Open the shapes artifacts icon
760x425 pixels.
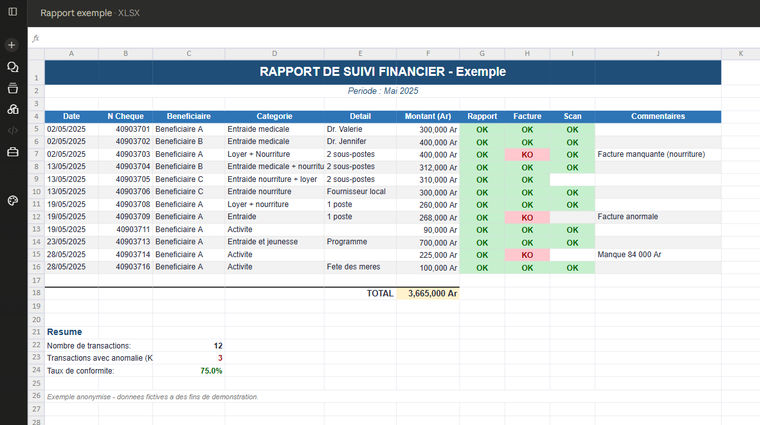[x=13, y=109]
